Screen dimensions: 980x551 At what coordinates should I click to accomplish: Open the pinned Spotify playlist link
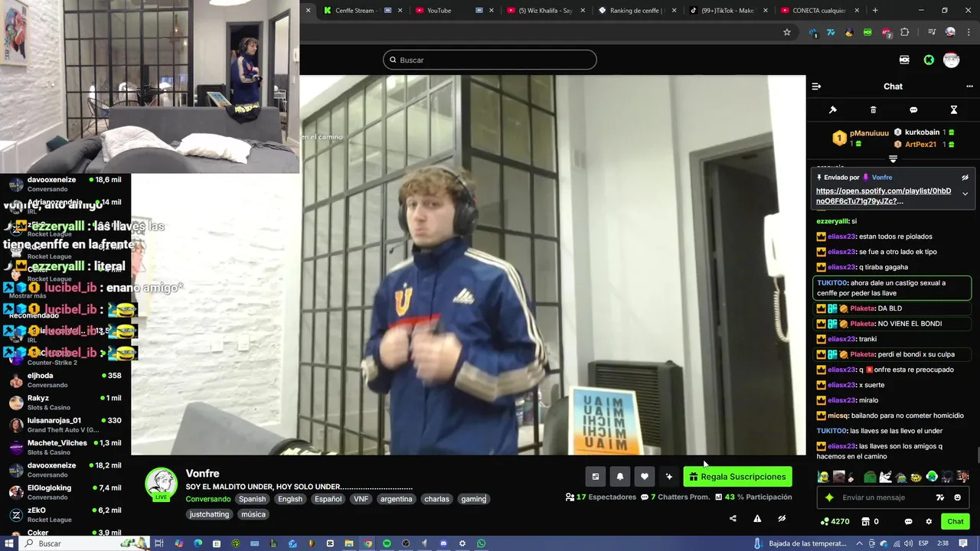tap(884, 196)
